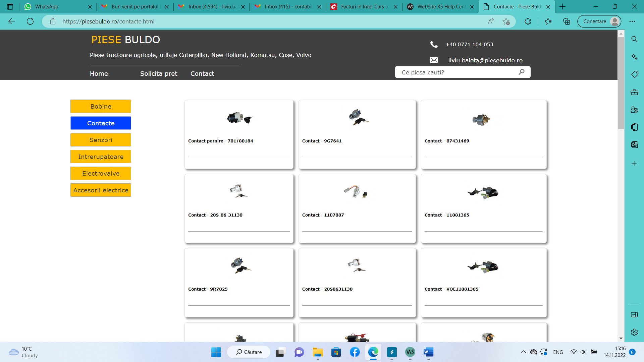Switch to Bun venit pe portalul tab

[x=135, y=7]
